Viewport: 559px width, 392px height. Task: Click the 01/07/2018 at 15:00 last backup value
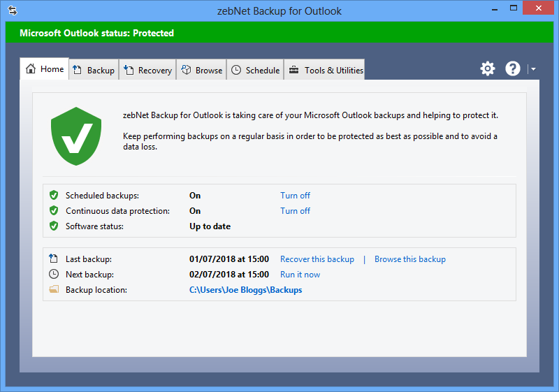pos(229,259)
